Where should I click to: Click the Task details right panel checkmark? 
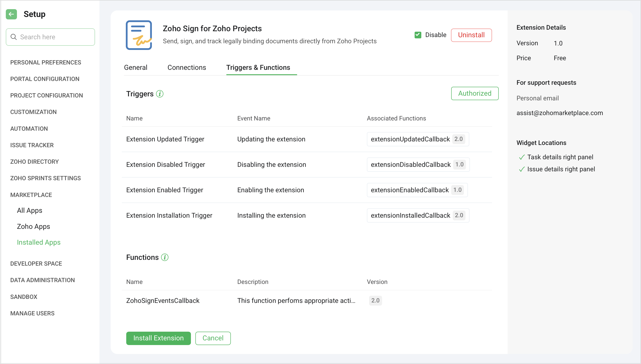click(521, 157)
